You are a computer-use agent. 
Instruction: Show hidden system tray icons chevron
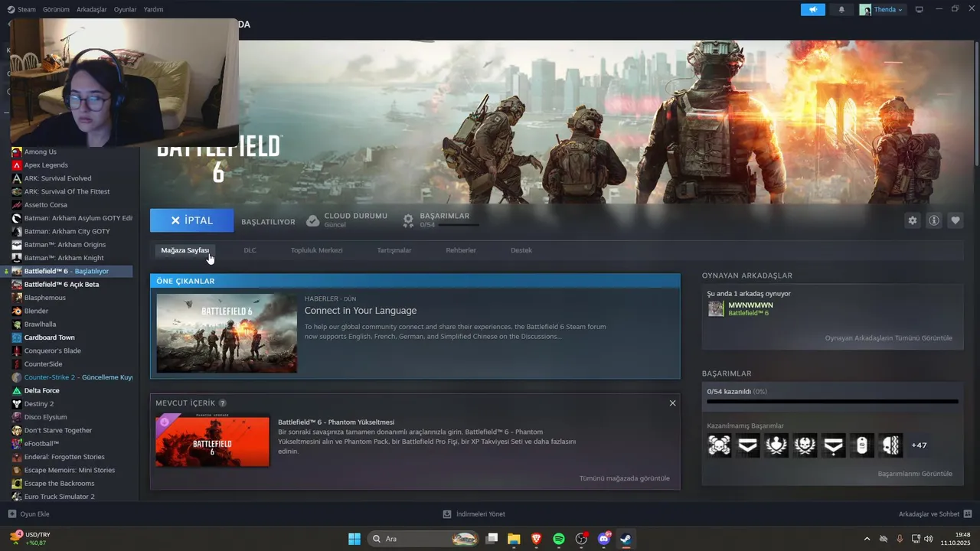867,539
